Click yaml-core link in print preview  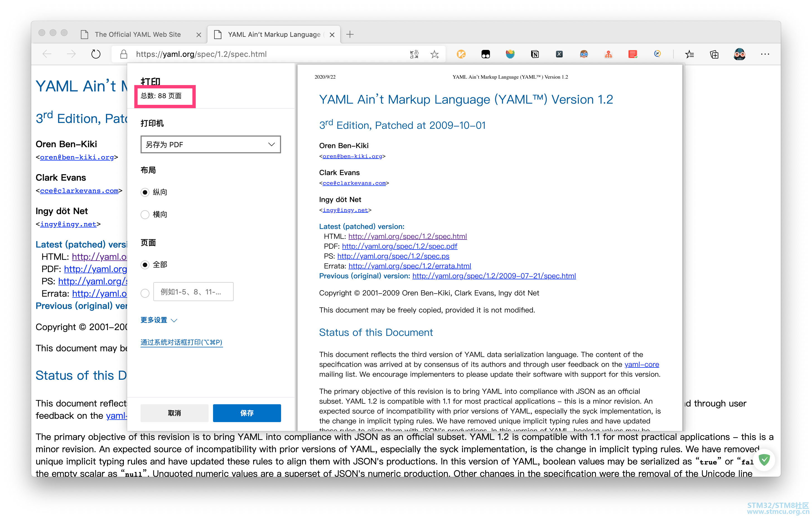click(x=642, y=365)
